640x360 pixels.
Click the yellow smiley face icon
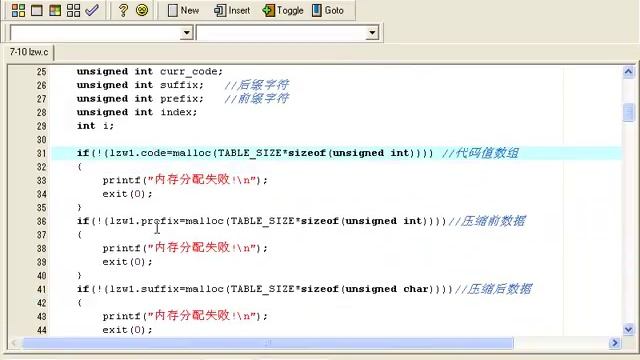tap(142, 10)
